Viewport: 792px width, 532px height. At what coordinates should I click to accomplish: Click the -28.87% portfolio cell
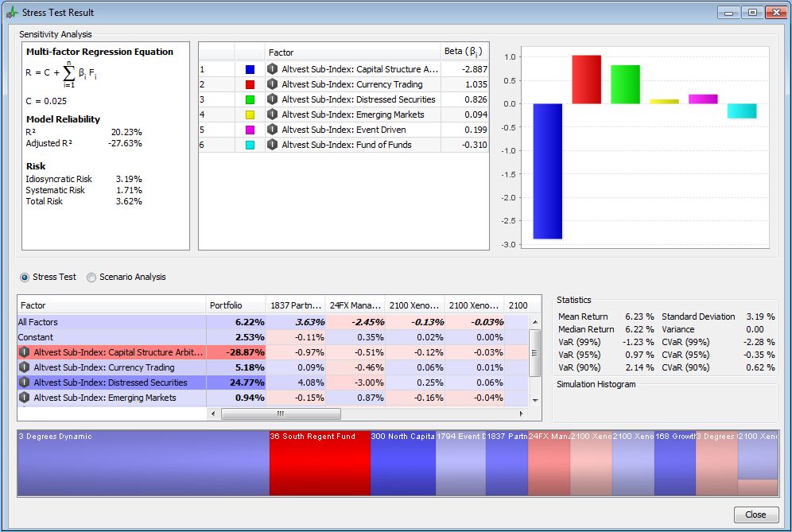[236, 352]
